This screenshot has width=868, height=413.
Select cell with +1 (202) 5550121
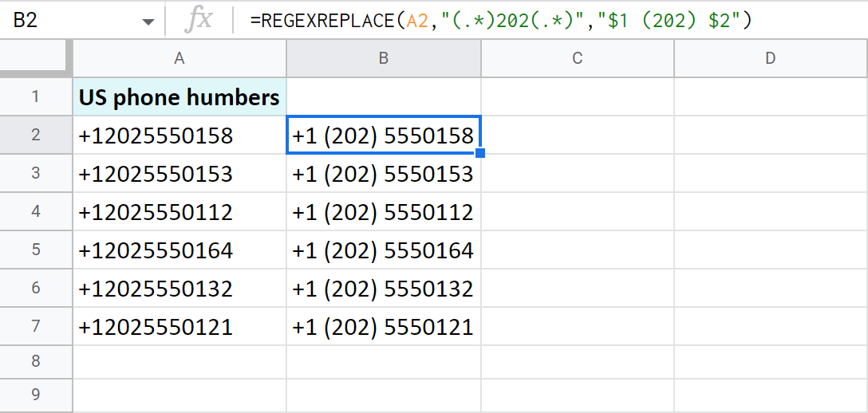pyautogui.click(x=384, y=326)
